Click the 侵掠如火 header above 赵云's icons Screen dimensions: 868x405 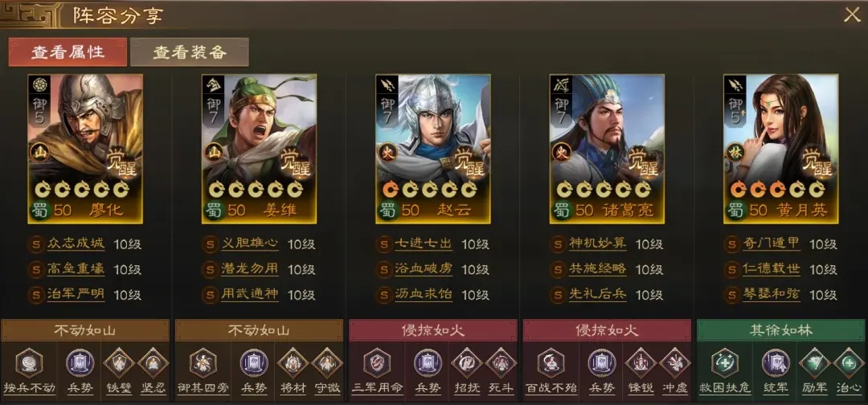(433, 330)
